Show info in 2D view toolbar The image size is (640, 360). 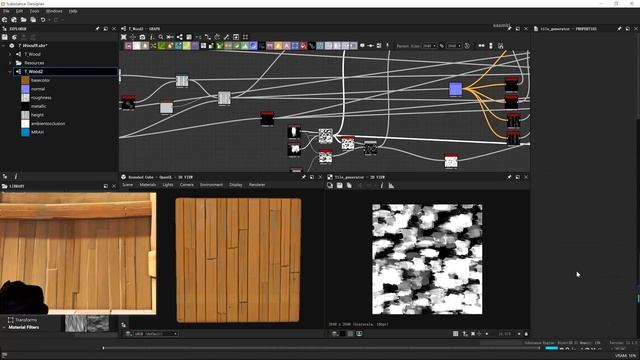[x=382, y=185]
